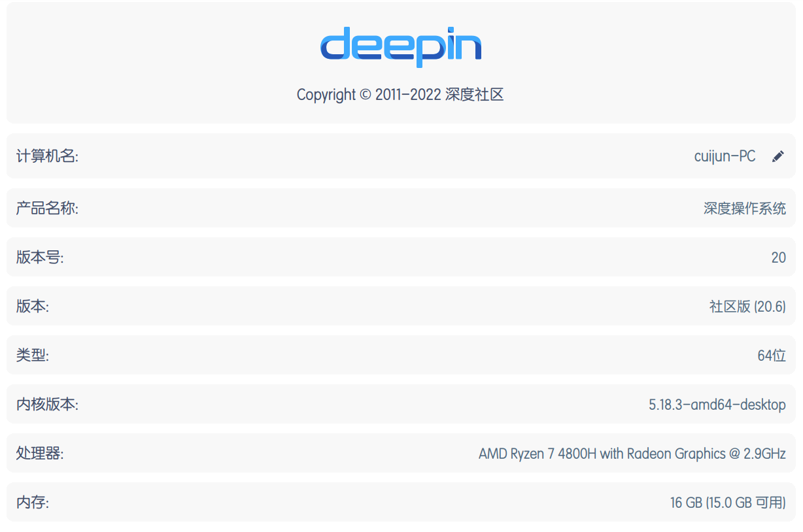Click the 计算机名 label
Viewport: 803px width, 532px height.
tap(47, 156)
